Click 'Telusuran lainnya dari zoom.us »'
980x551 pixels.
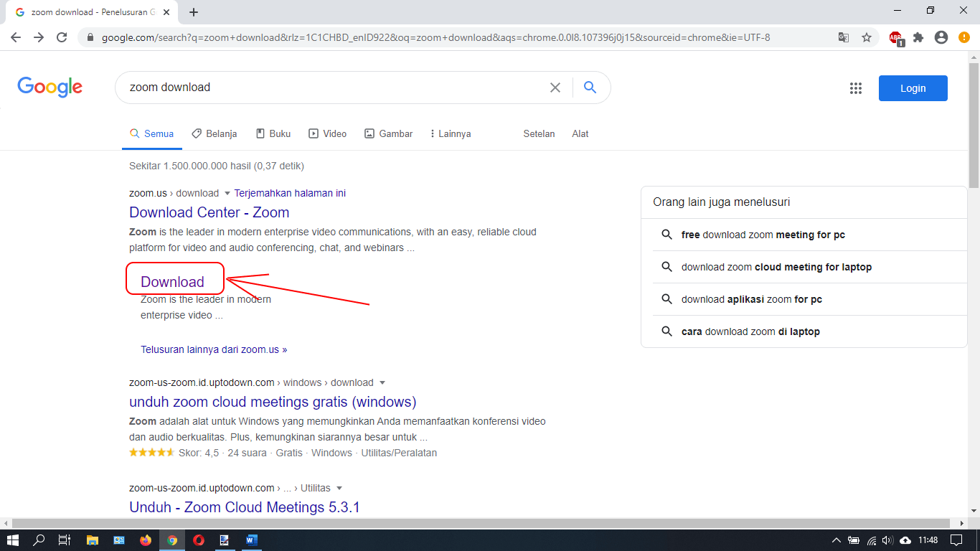[x=214, y=349]
